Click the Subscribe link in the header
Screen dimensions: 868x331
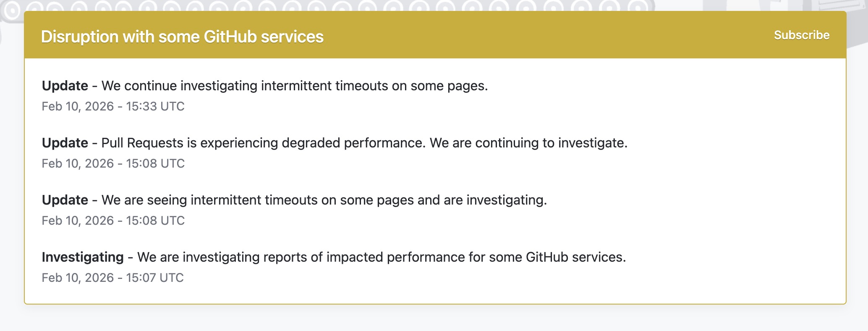tap(801, 35)
